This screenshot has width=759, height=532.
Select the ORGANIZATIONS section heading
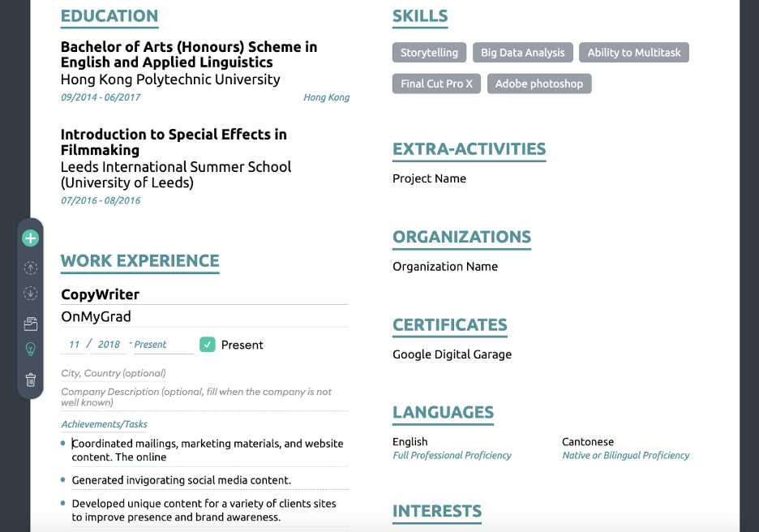(x=461, y=237)
